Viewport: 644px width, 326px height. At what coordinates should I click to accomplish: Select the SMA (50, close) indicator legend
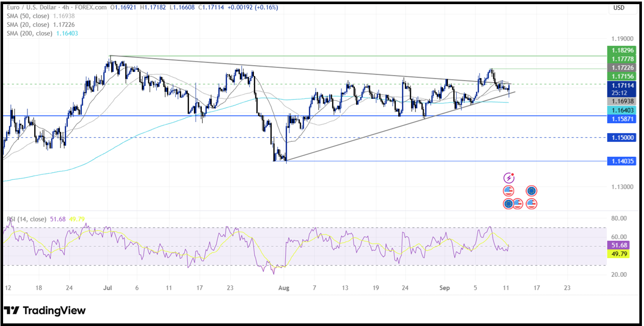click(x=28, y=16)
